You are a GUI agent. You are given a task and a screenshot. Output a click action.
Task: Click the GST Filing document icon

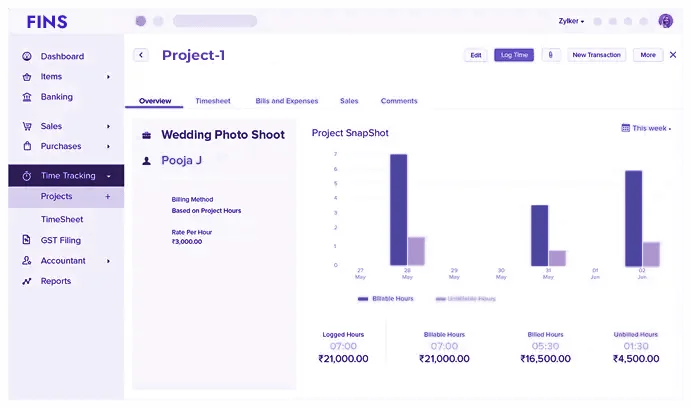[x=27, y=240]
